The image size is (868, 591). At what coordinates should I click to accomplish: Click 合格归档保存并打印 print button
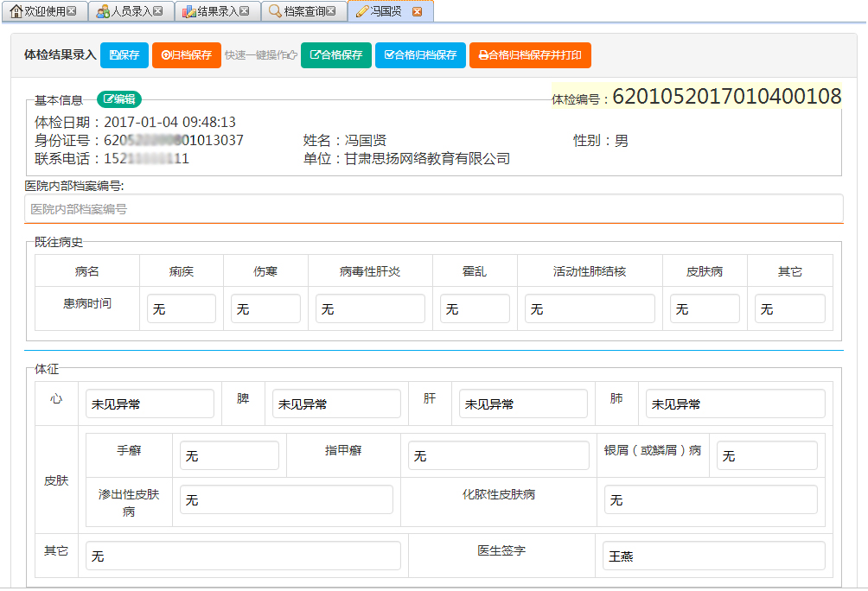[529, 55]
